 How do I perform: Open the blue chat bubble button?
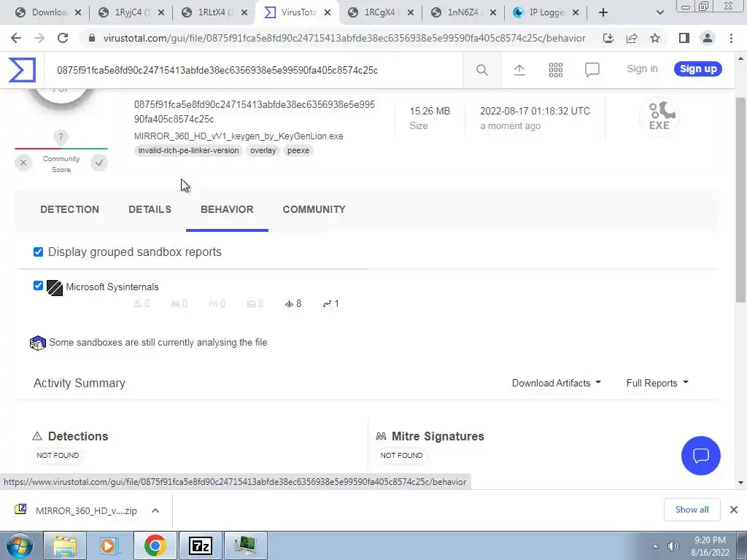pyautogui.click(x=701, y=456)
